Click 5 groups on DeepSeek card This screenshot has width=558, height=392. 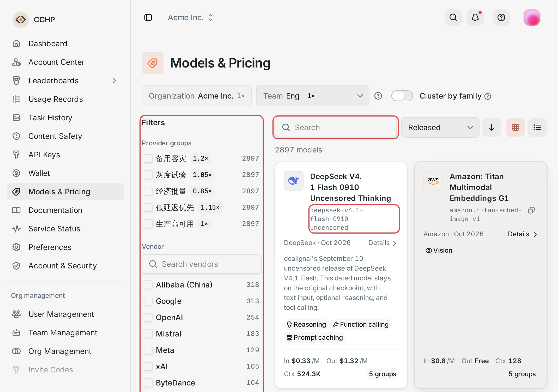point(383,374)
